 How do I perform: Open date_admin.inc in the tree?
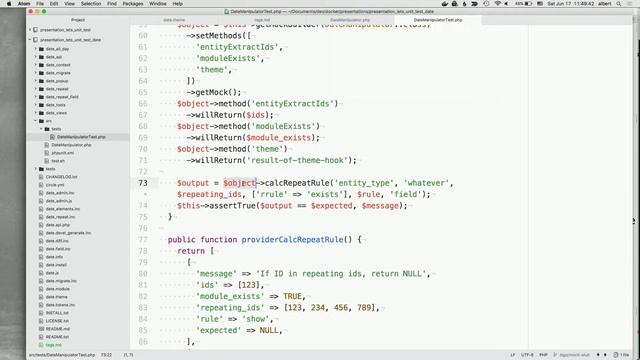point(60,193)
